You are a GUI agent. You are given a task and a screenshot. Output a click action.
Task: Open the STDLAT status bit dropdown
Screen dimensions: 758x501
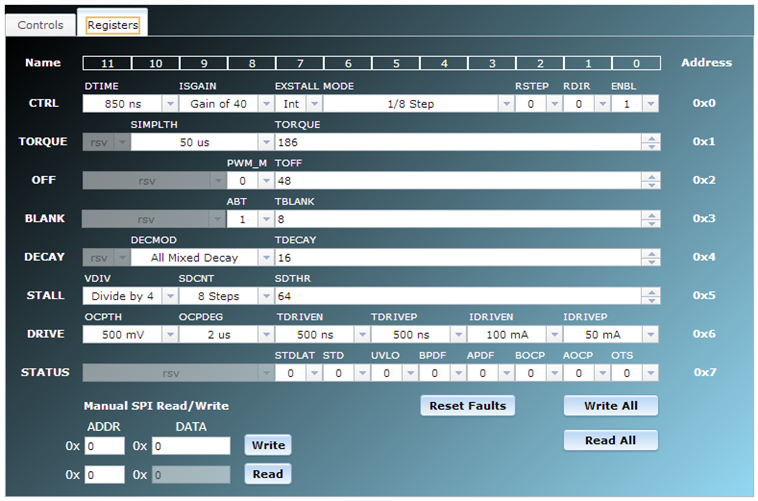298,373
